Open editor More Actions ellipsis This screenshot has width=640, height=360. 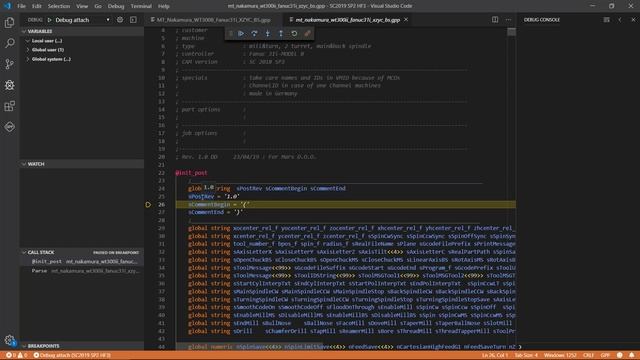508,20
